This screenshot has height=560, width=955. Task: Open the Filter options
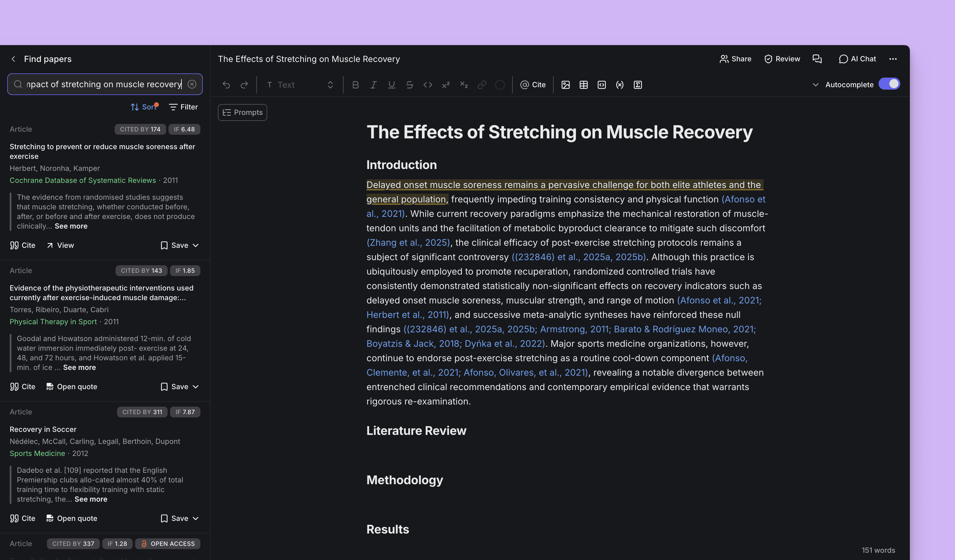(184, 107)
